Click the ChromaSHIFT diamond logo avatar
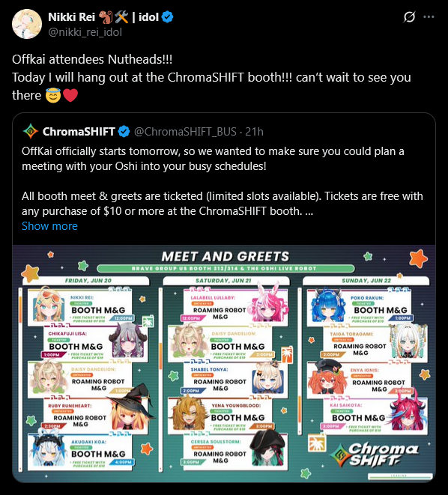Image resolution: width=448 pixels, height=495 pixels. coord(30,131)
